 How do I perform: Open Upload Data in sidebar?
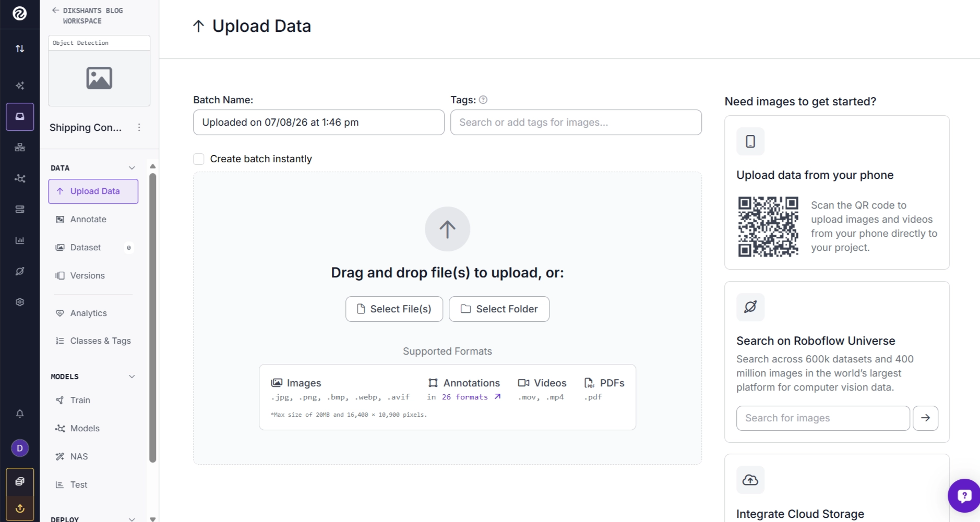point(93,191)
